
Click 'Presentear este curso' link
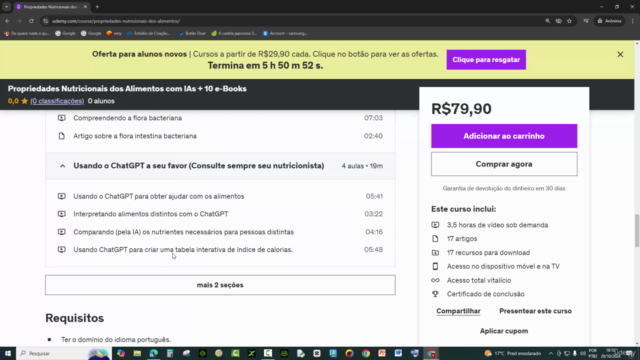pyautogui.click(x=535, y=311)
